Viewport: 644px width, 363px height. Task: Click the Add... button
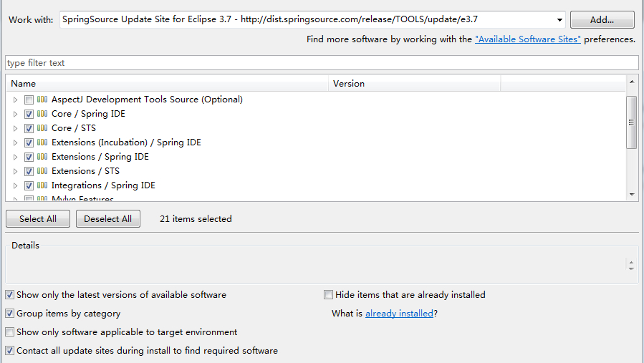(602, 20)
